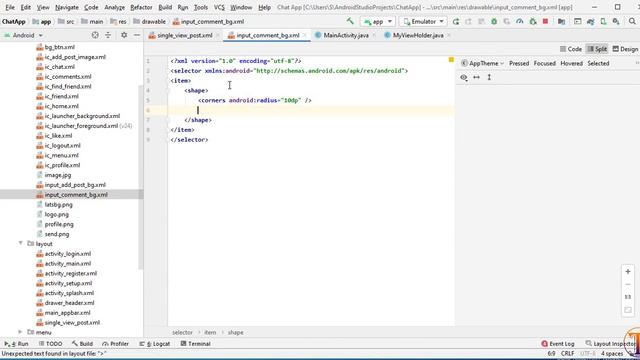The height and width of the screenshot is (360, 640).
Task: Open the AppTheme dropdown
Action: pos(482,63)
